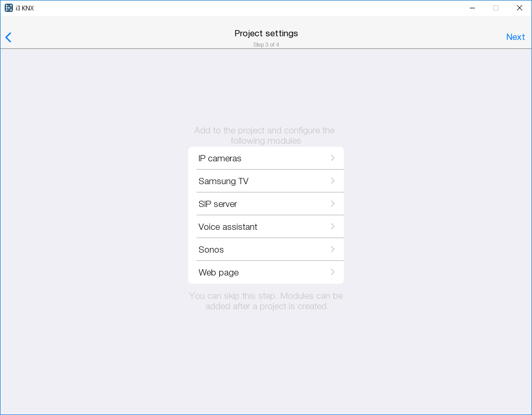Click Next to proceed to step 4
The image size is (532, 415).
515,37
